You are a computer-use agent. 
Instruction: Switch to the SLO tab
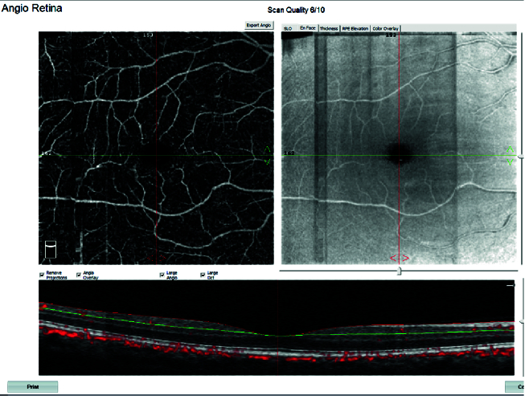(x=287, y=28)
